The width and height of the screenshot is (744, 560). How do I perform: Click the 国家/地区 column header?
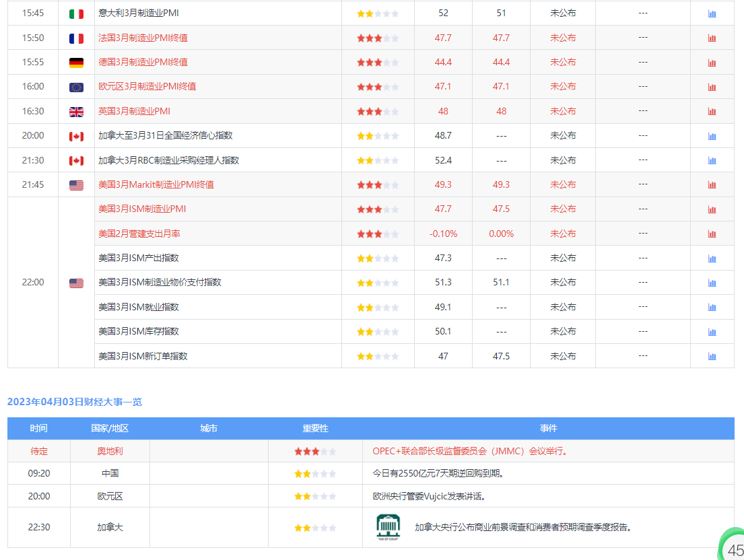[110, 428]
